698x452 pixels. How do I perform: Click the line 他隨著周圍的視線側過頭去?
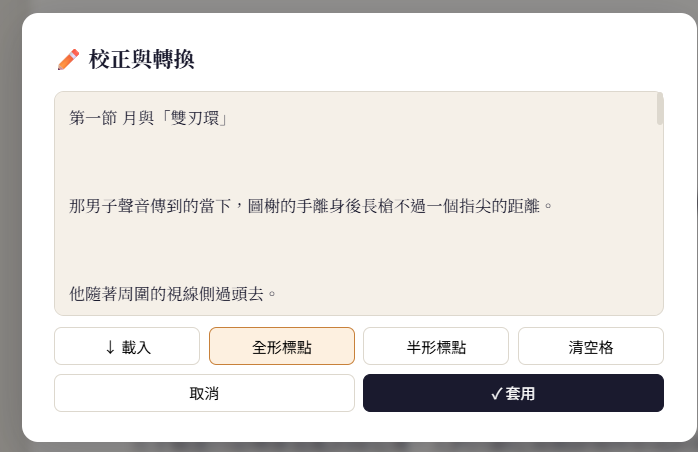(172, 294)
